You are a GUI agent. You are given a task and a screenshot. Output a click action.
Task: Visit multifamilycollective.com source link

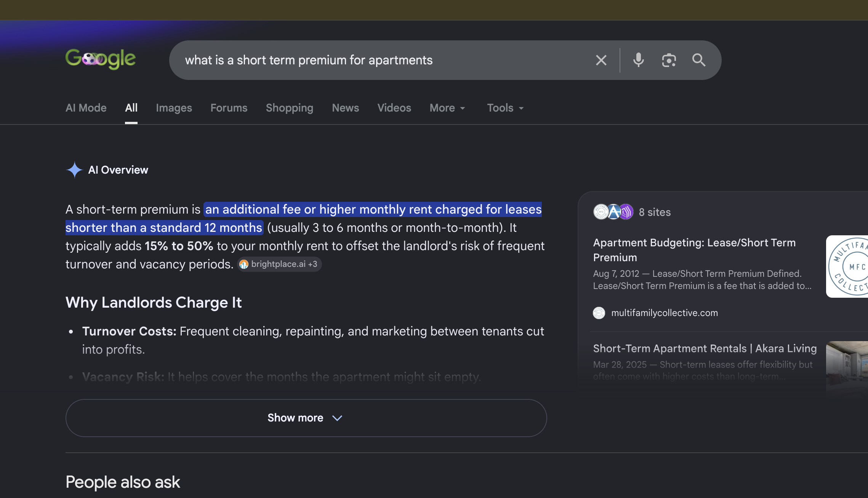(x=664, y=313)
